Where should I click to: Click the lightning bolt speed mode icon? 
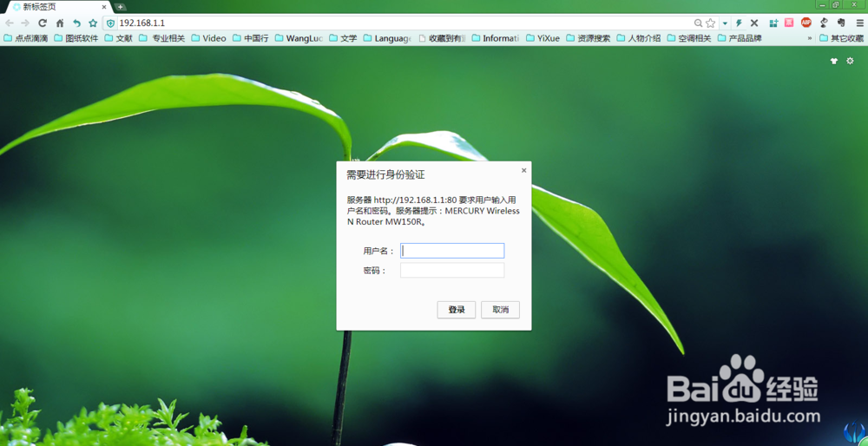739,23
